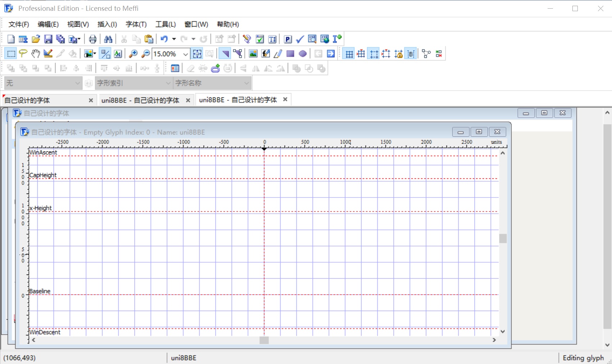Image resolution: width=612 pixels, height=364 pixels.
Task: Select the rectangle selection tool
Action: tap(11, 54)
